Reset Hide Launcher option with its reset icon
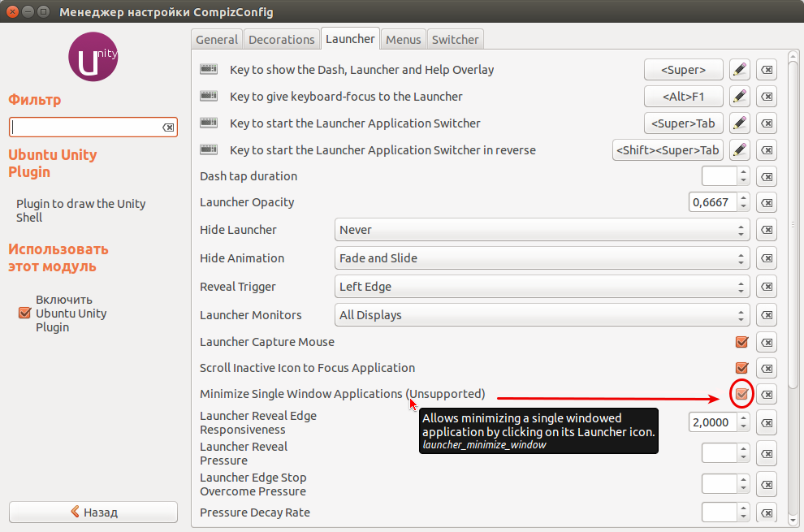 click(x=767, y=230)
